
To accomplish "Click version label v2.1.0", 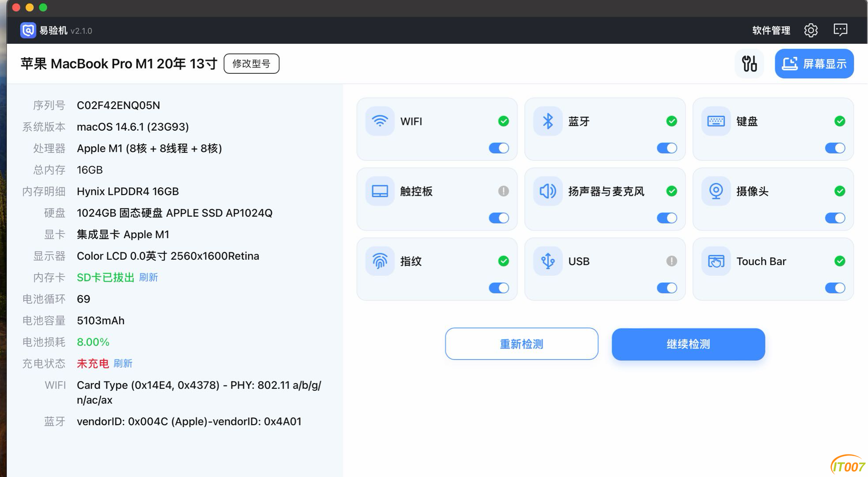I will click(x=81, y=31).
